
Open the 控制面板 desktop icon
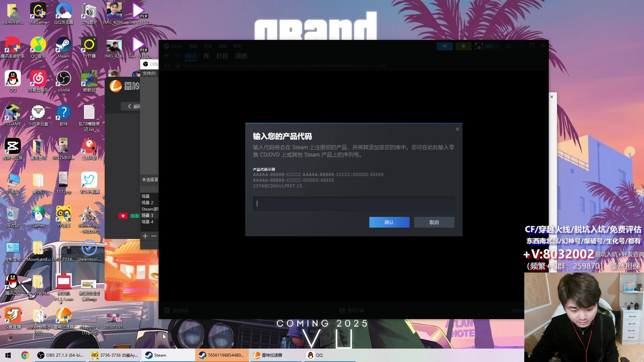click(13, 251)
